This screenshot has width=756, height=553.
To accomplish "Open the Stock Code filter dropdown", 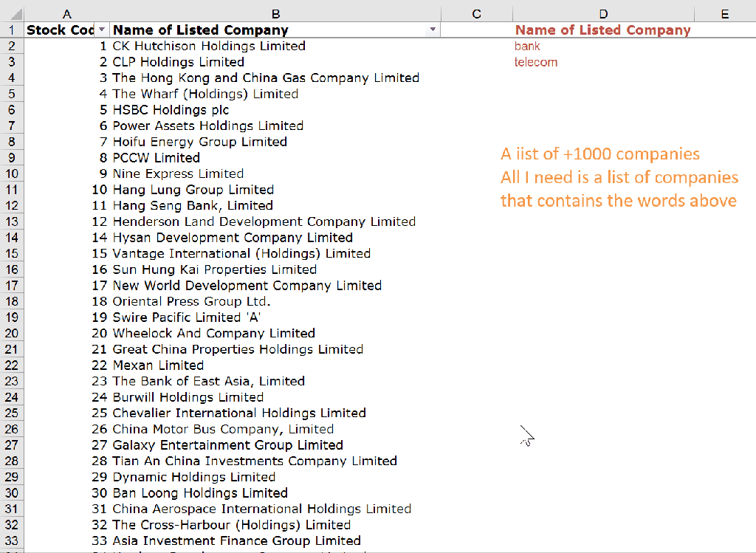I will [101, 30].
